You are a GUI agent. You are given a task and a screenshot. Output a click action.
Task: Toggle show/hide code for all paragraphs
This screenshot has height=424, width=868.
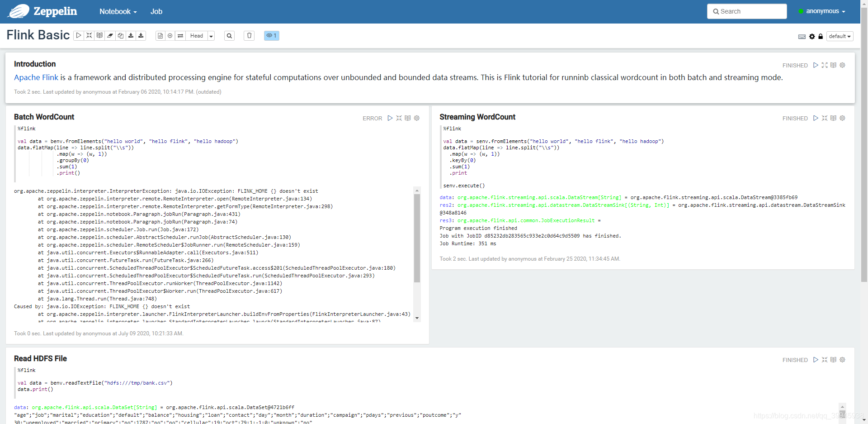click(x=89, y=35)
